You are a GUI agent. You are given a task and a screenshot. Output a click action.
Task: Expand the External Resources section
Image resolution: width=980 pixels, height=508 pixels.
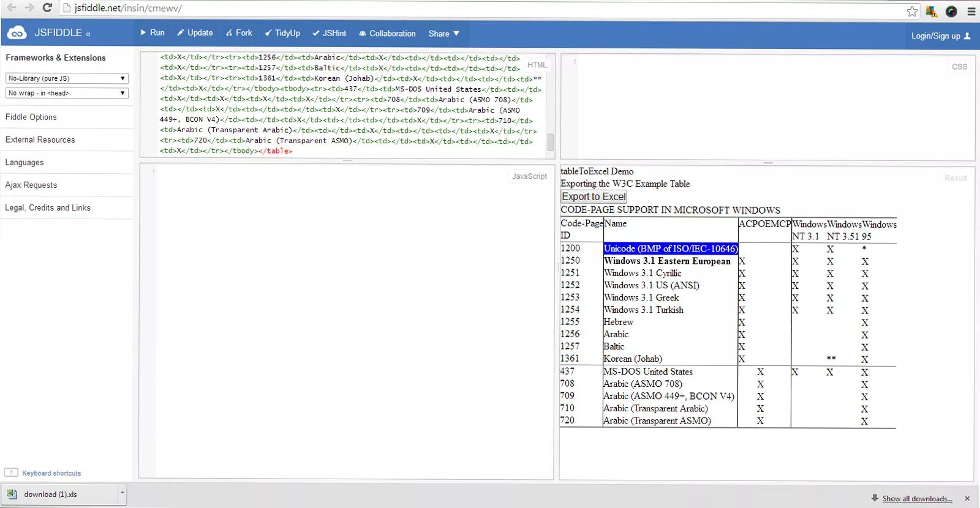pyautogui.click(x=67, y=140)
